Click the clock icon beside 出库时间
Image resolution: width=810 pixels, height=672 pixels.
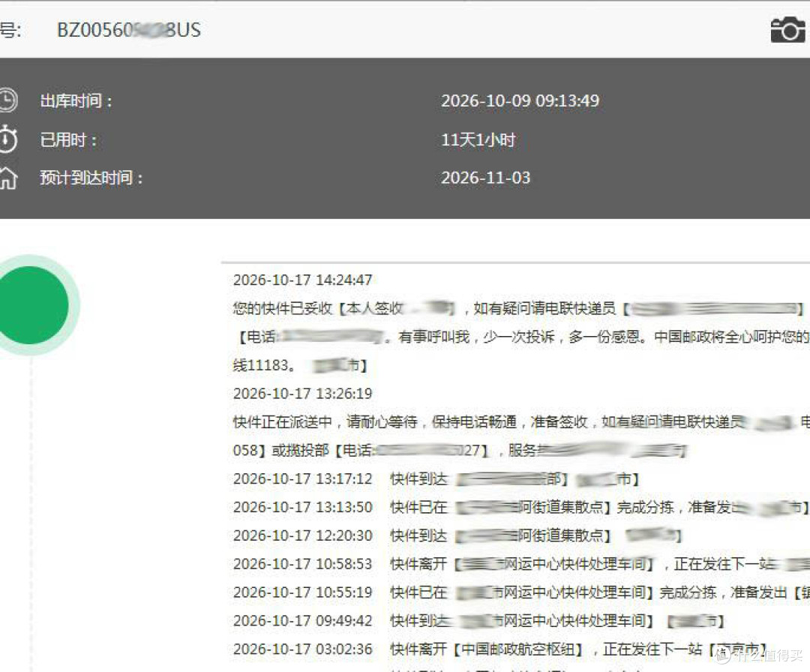7,100
